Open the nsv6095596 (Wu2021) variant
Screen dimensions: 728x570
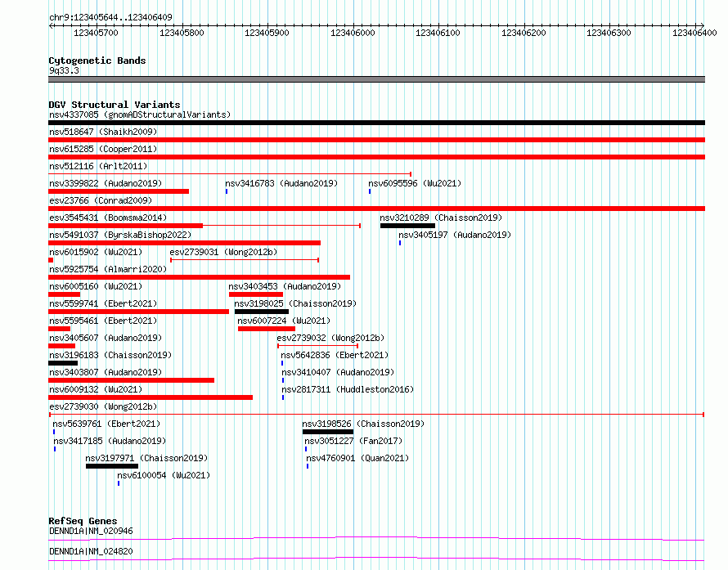[415, 183]
